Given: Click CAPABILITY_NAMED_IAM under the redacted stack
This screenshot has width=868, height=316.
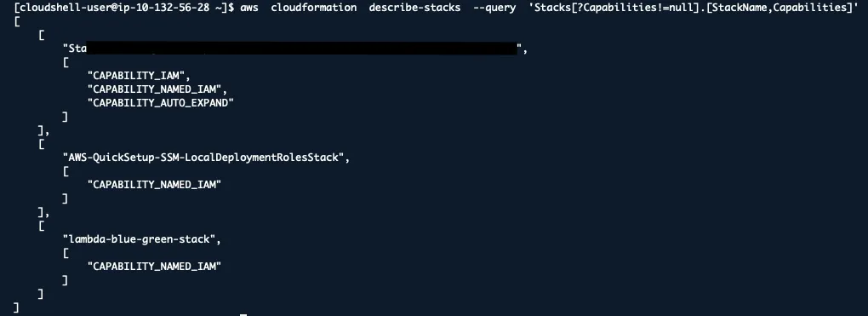Looking at the screenshot, I should pyautogui.click(x=157, y=89).
